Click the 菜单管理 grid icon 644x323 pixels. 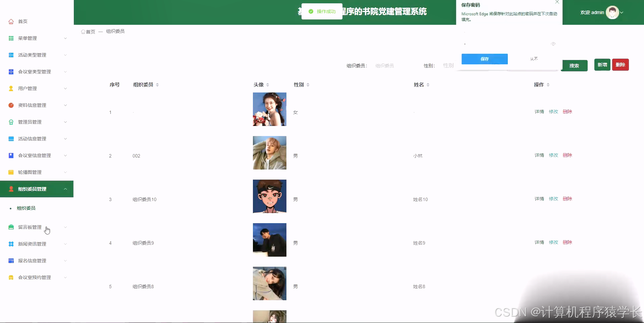[11, 38]
